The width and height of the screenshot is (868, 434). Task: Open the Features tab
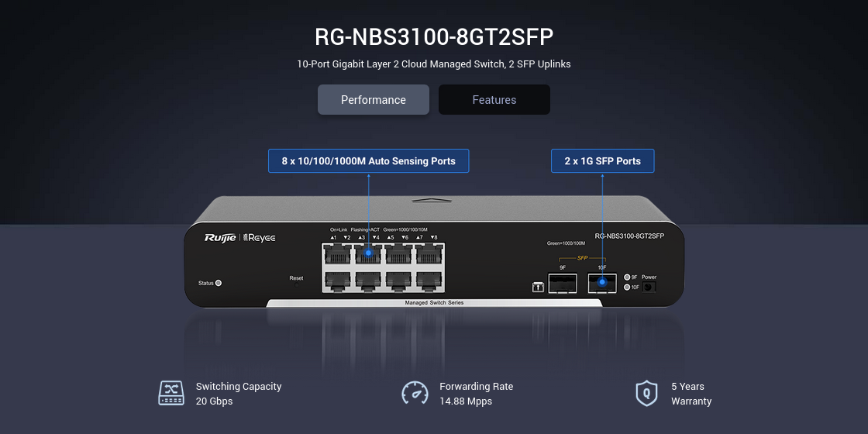click(494, 100)
